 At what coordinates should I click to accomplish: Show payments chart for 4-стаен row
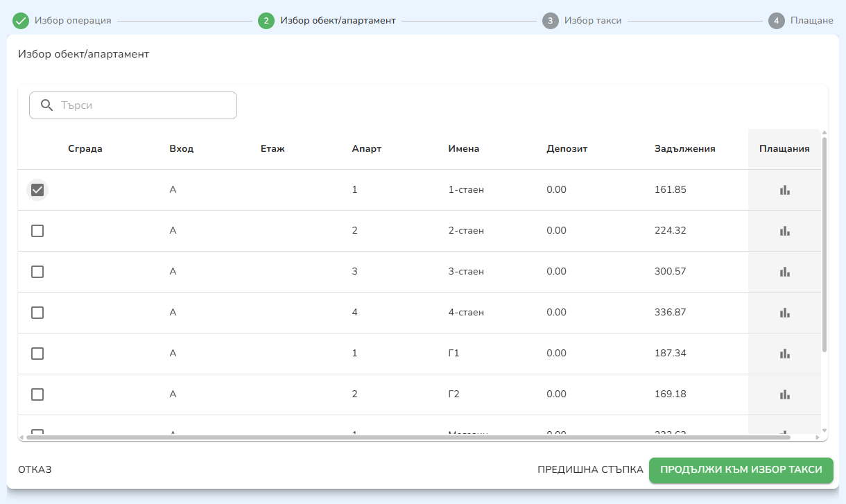coord(784,313)
